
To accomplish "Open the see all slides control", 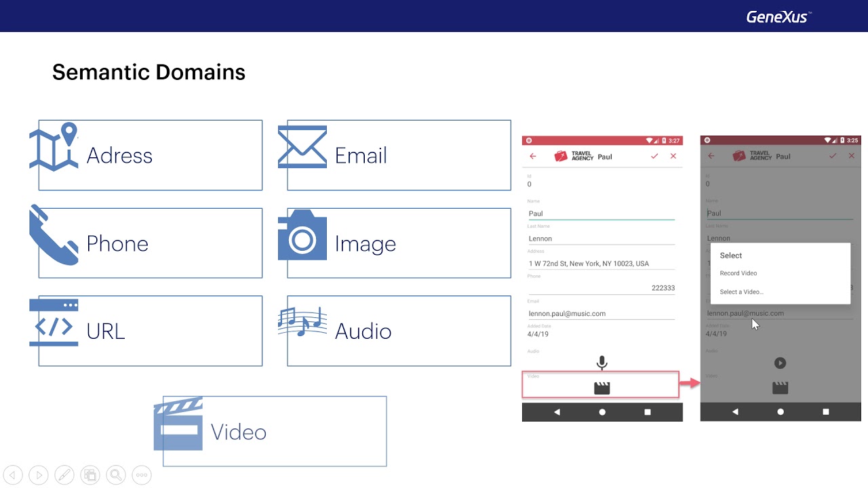I will point(90,475).
